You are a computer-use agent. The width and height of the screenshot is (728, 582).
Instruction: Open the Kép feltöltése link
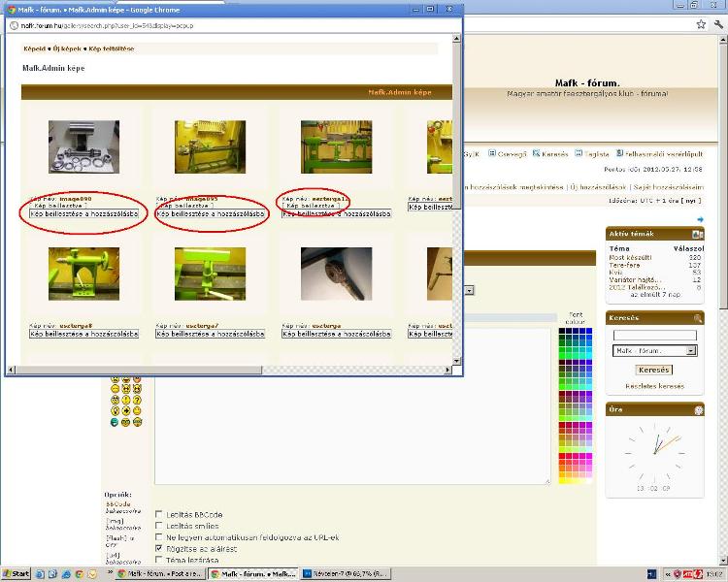(112, 48)
